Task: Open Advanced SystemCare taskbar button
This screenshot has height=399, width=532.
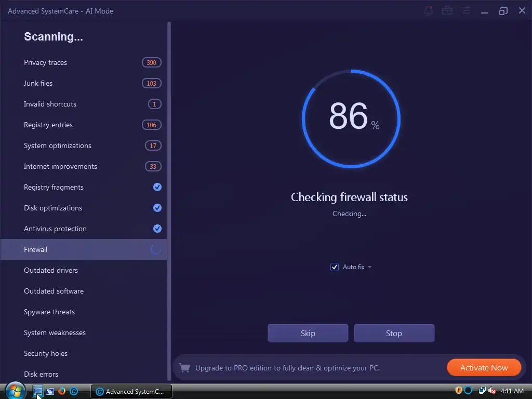Action: click(x=131, y=392)
